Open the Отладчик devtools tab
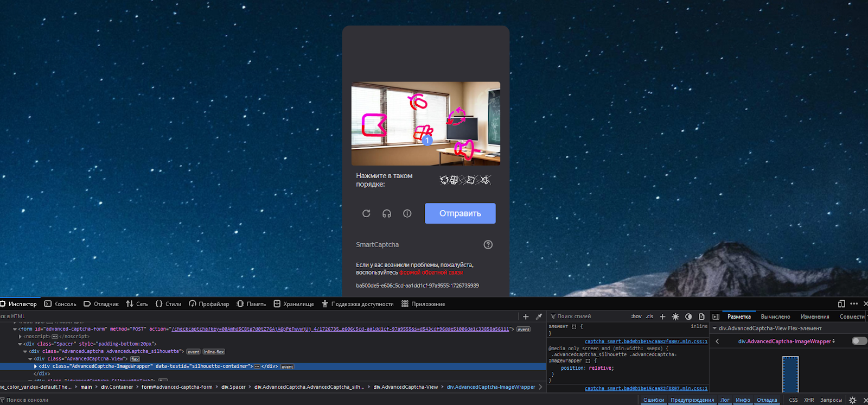The image size is (868, 405). click(x=101, y=304)
